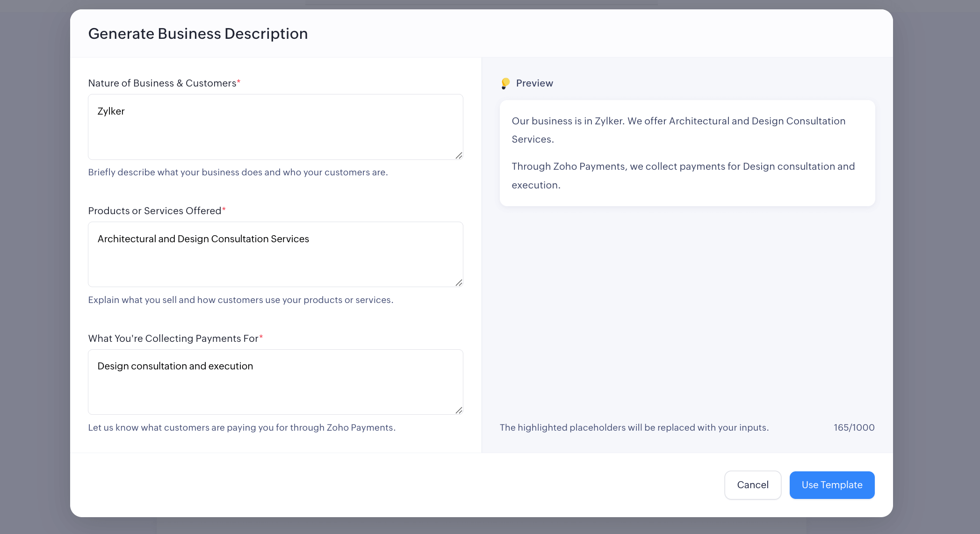The image size is (980, 534).
Task: Click the 'Nature of Business & Customers' label
Action: coord(162,83)
